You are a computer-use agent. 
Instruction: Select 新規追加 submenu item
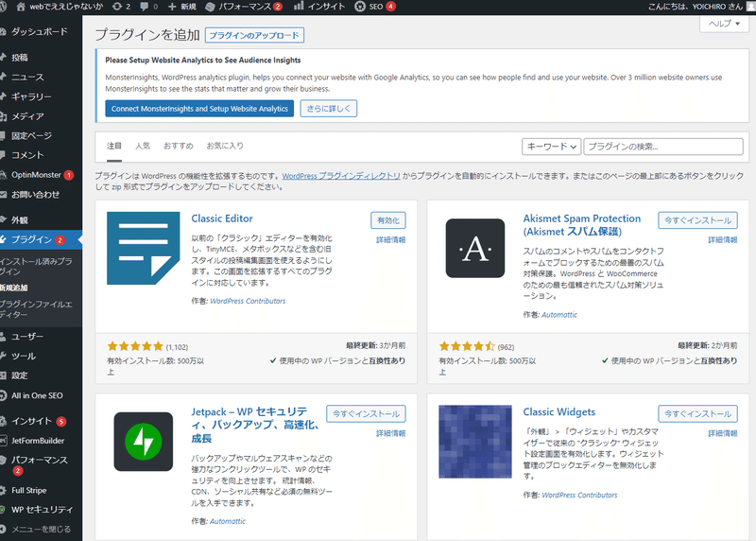[x=14, y=288]
